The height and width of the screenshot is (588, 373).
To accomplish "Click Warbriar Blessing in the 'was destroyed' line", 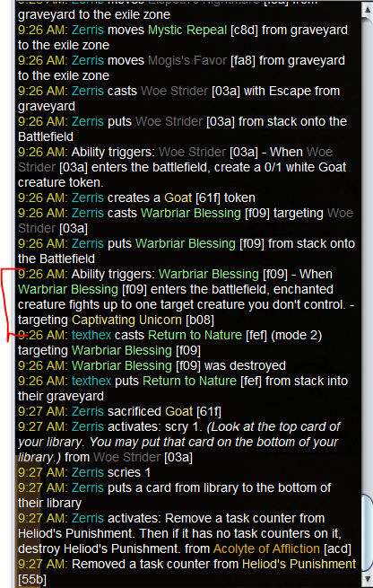I will point(122,365).
